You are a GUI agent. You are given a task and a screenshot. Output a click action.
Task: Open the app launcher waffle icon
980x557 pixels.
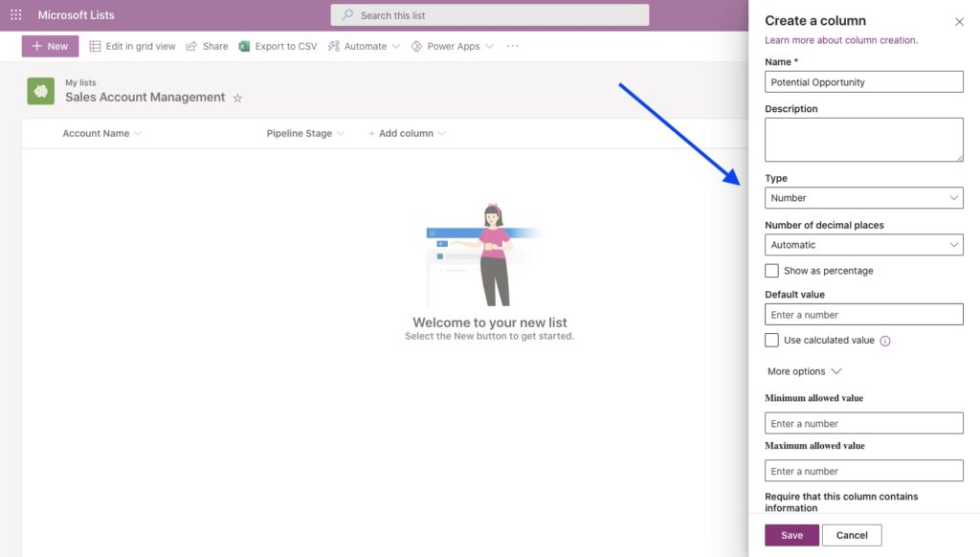coord(15,14)
